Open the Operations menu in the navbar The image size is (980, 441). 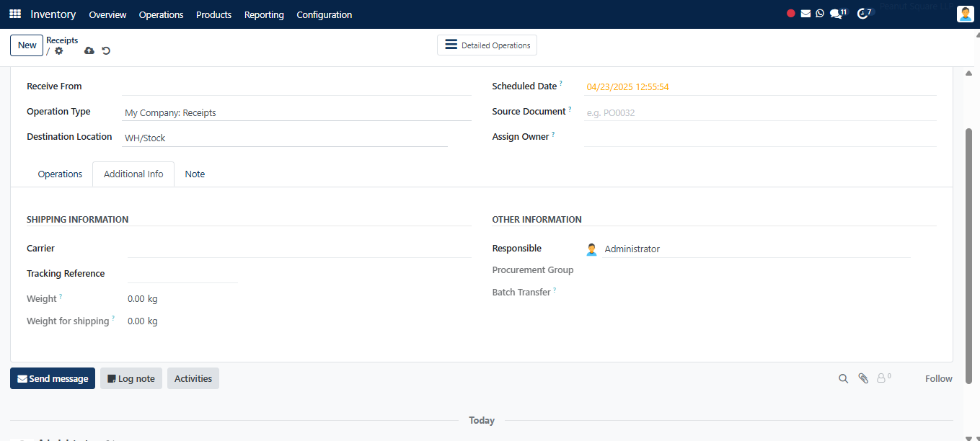(161, 14)
